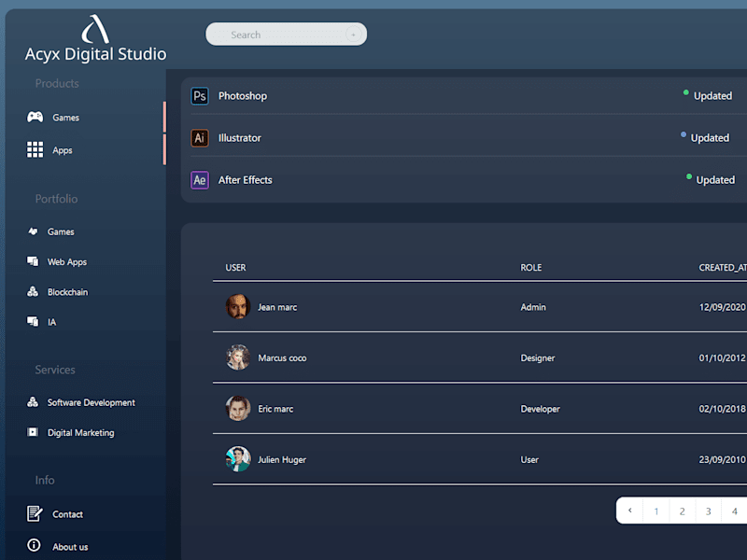Image resolution: width=747 pixels, height=560 pixels.
Task: Click the Apps grid icon
Action: [35, 149]
